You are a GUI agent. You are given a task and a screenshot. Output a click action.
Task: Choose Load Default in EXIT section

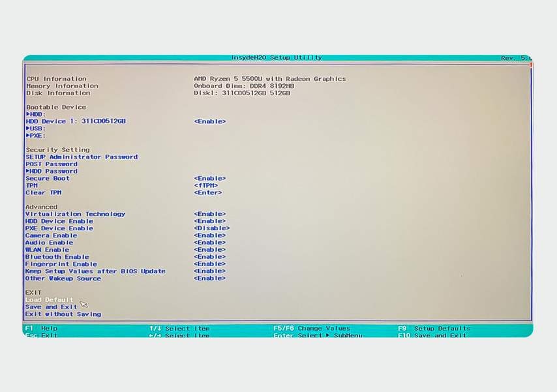click(x=50, y=300)
